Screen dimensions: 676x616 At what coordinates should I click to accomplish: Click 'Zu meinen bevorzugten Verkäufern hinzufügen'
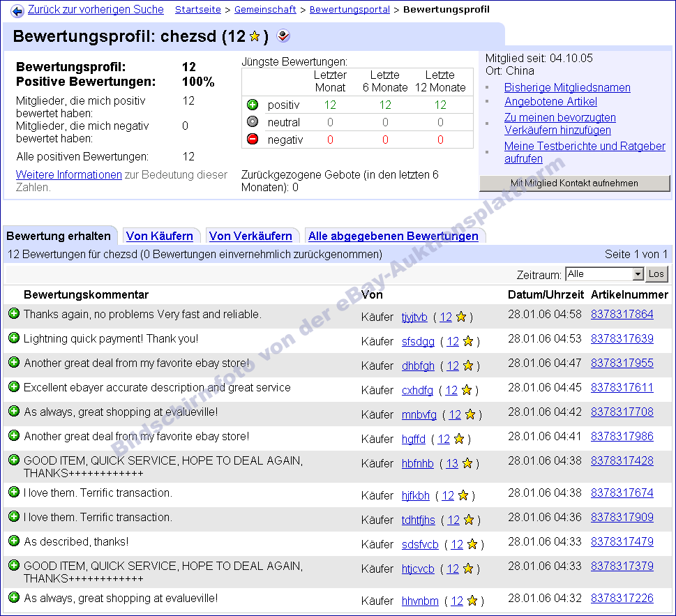(x=560, y=123)
